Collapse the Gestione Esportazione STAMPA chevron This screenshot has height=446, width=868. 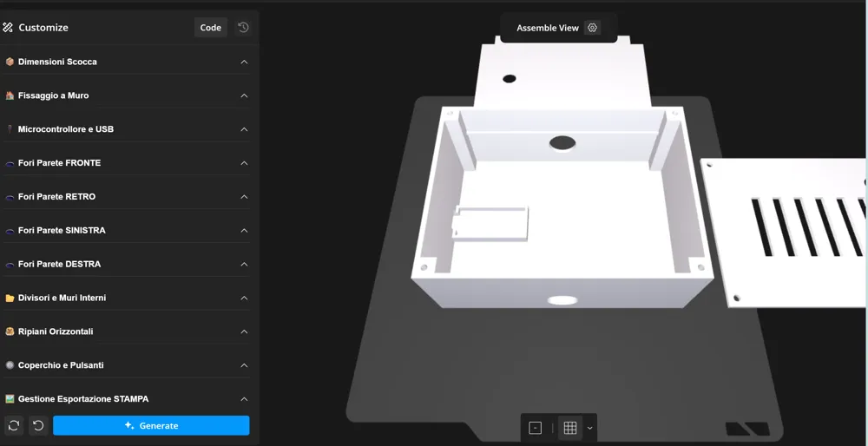(x=244, y=399)
